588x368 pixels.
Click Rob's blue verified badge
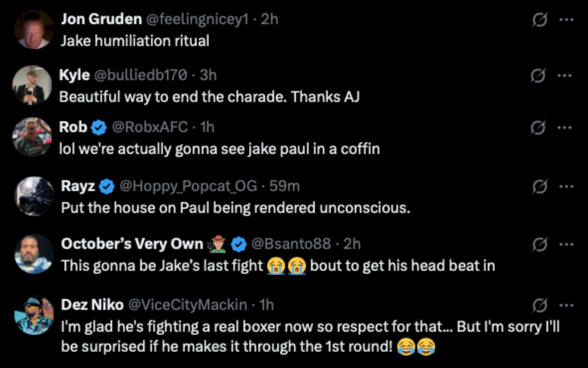coord(99,128)
